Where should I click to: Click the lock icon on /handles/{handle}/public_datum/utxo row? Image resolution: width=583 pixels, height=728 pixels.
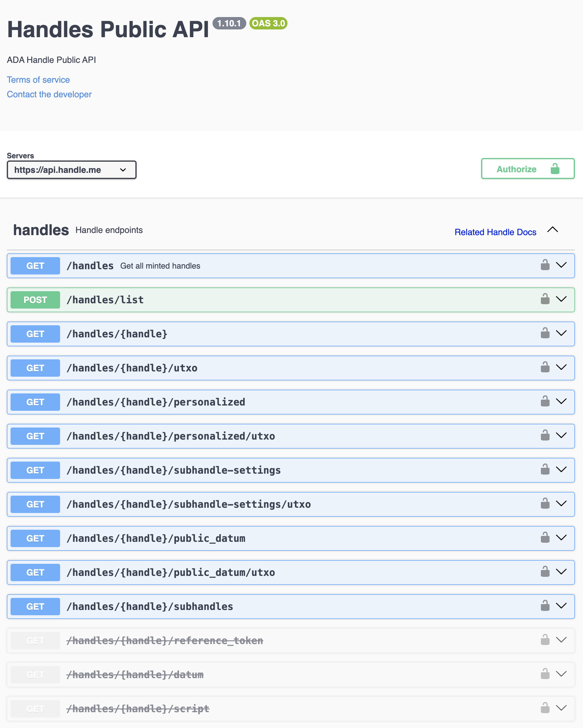pyautogui.click(x=545, y=572)
